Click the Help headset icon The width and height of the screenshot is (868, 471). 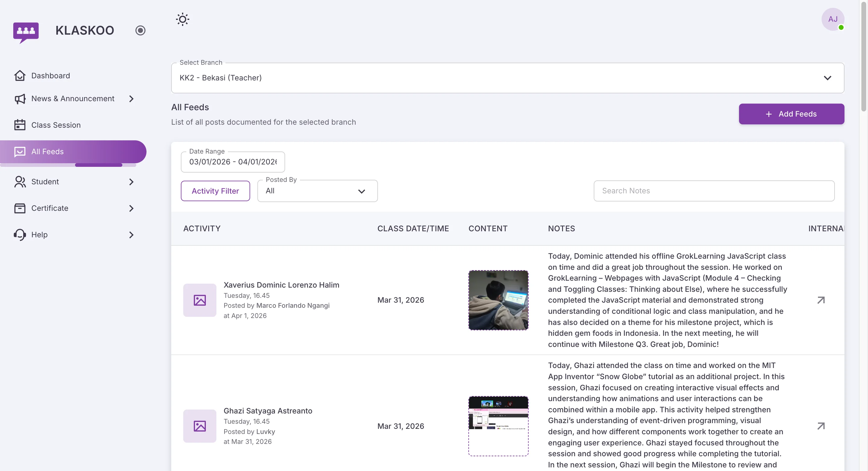[20, 235]
